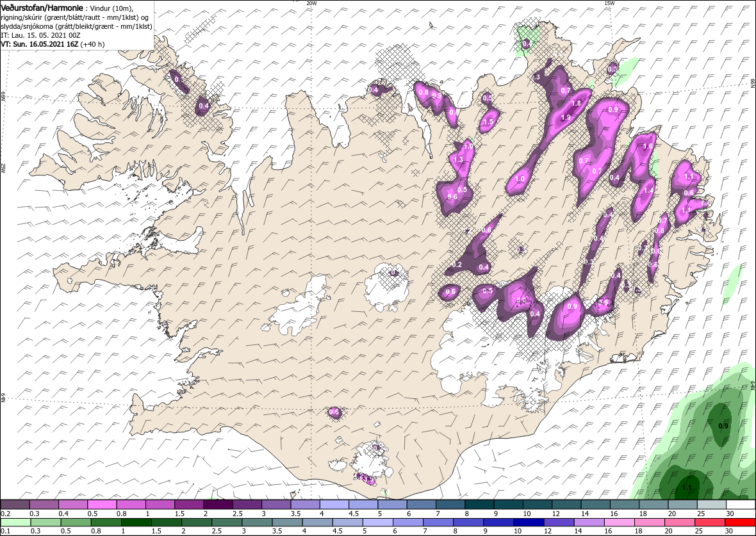Click the darkest purple 2 swatch in the upper legend row
Viewport: 756px width, 536px height.
point(218,505)
